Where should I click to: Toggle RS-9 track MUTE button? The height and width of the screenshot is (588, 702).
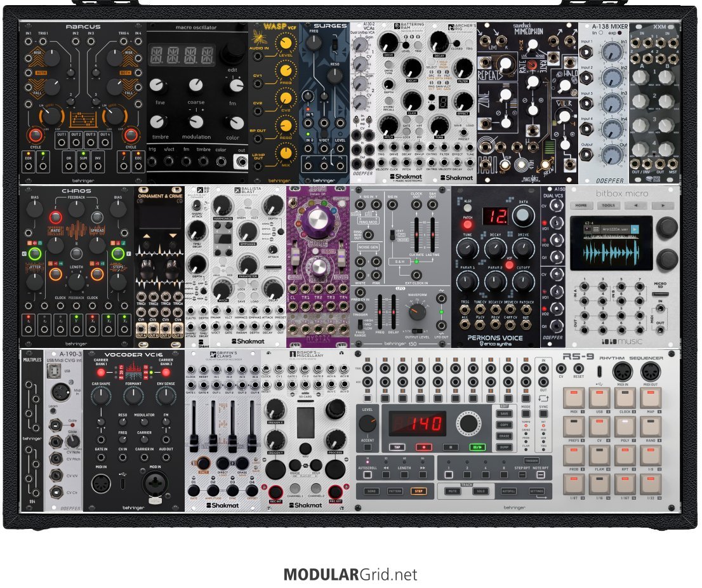pyautogui.click(x=453, y=491)
